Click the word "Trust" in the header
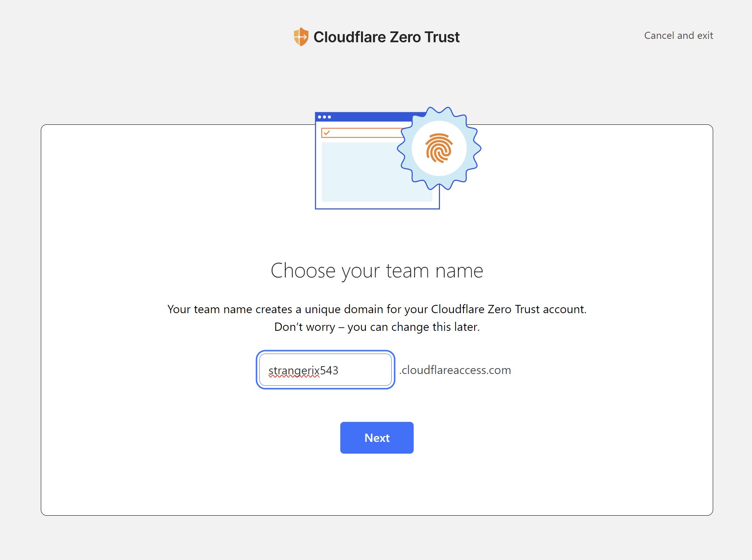Screen dimensions: 752x560 [442, 37]
